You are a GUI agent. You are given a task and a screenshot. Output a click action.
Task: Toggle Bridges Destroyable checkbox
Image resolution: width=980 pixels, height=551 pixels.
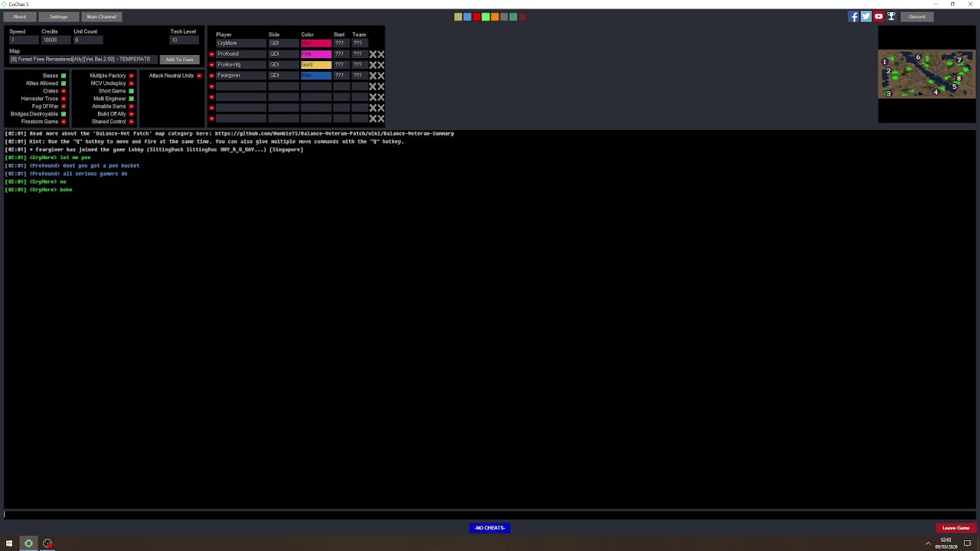pyautogui.click(x=64, y=114)
